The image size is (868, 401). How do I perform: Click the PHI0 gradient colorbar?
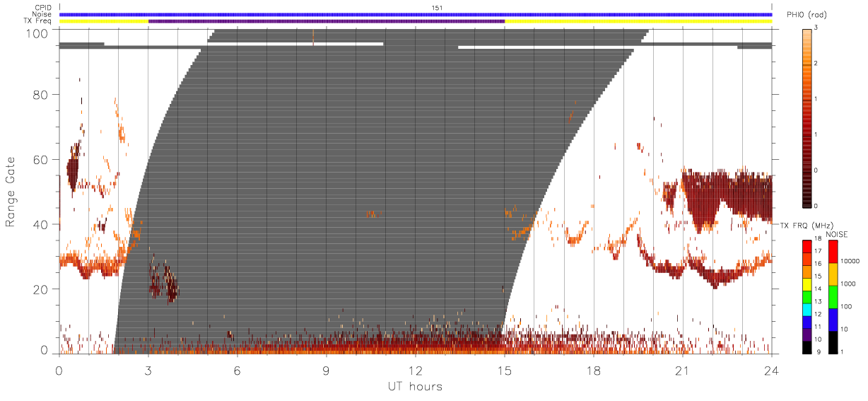(x=807, y=117)
